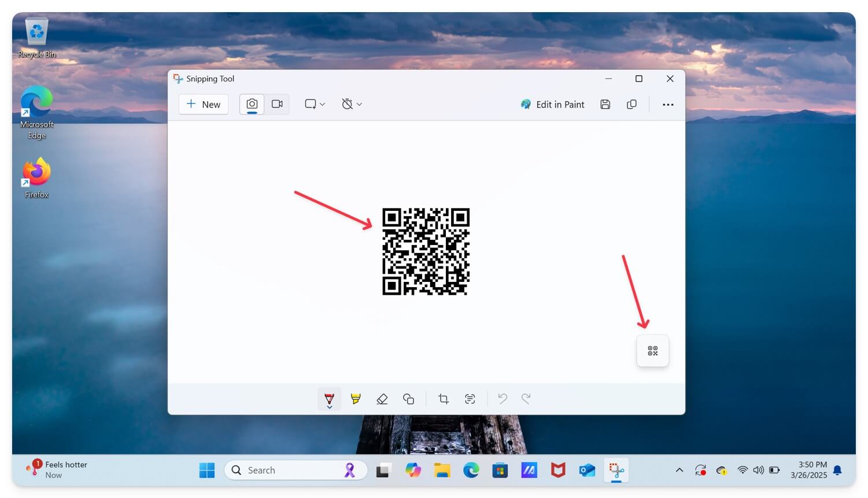Open the snipping shape mode dropdown
This screenshot has height=498, width=868.
pyautogui.click(x=315, y=104)
